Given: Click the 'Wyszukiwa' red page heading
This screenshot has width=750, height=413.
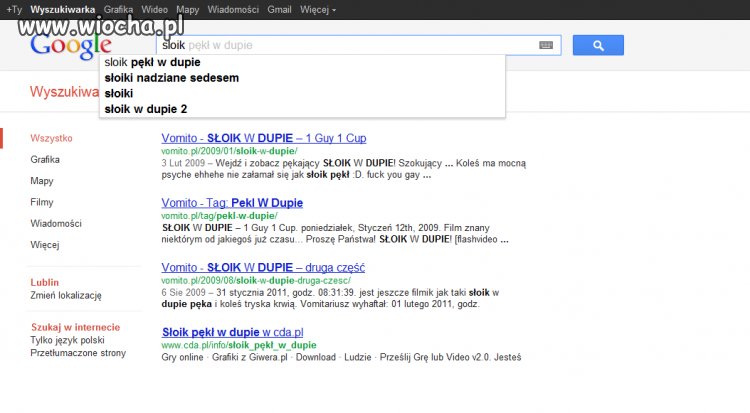Looking at the screenshot, I should click(x=64, y=91).
